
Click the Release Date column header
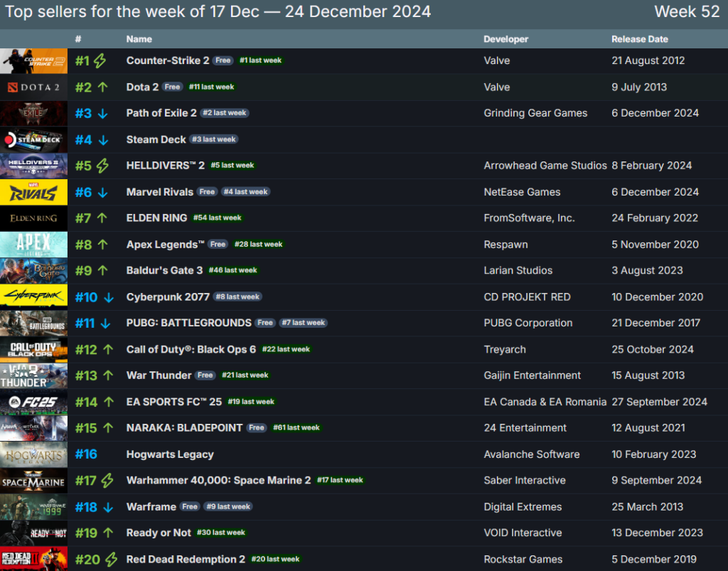tap(639, 39)
